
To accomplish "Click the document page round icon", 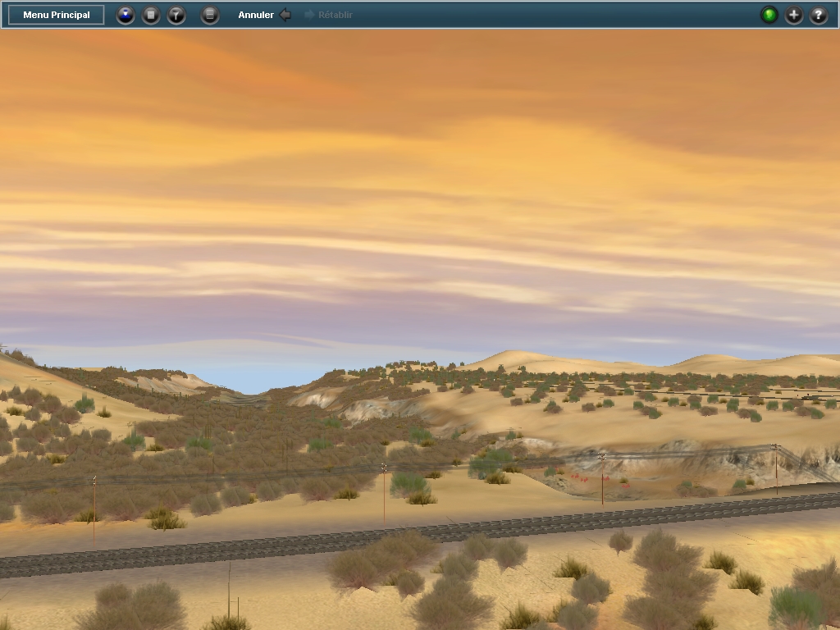I will pos(151,15).
